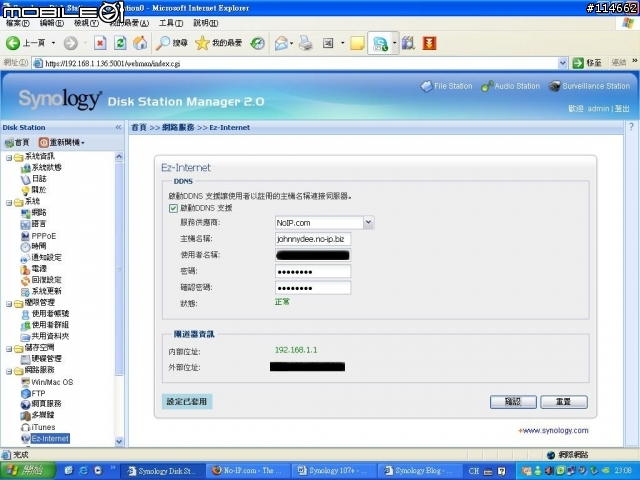Follow the www.synology.com link

pos(554,431)
